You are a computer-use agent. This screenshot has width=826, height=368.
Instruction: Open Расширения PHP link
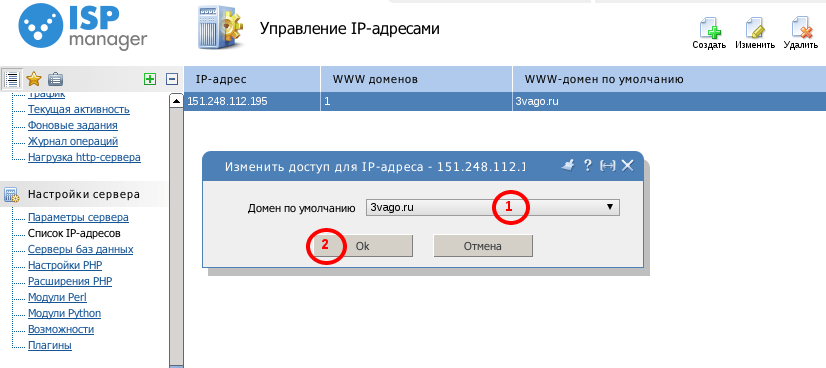coord(70,281)
